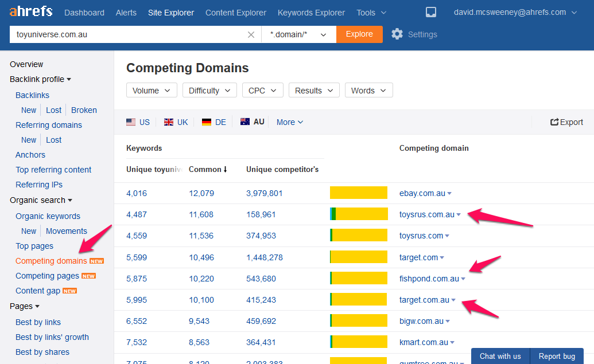Expand the *.domain/* mode selector

click(298, 34)
